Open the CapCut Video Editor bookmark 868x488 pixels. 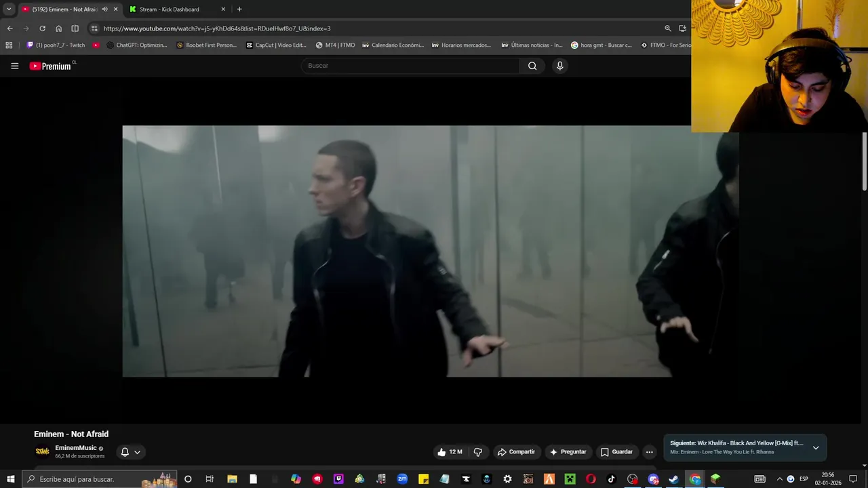pyautogui.click(x=276, y=45)
